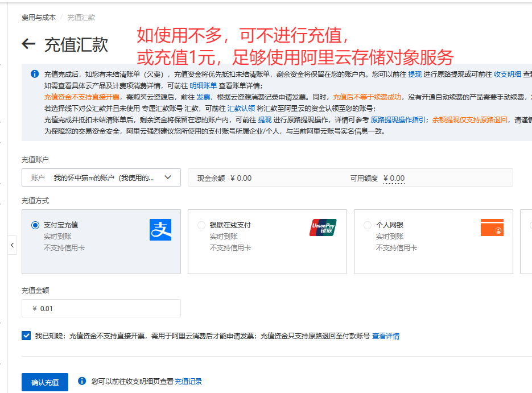Viewport: 532px width, 393px height.
Task: Click orange text 充值资金不支持直接开票
Action: pyautogui.click(x=82, y=97)
